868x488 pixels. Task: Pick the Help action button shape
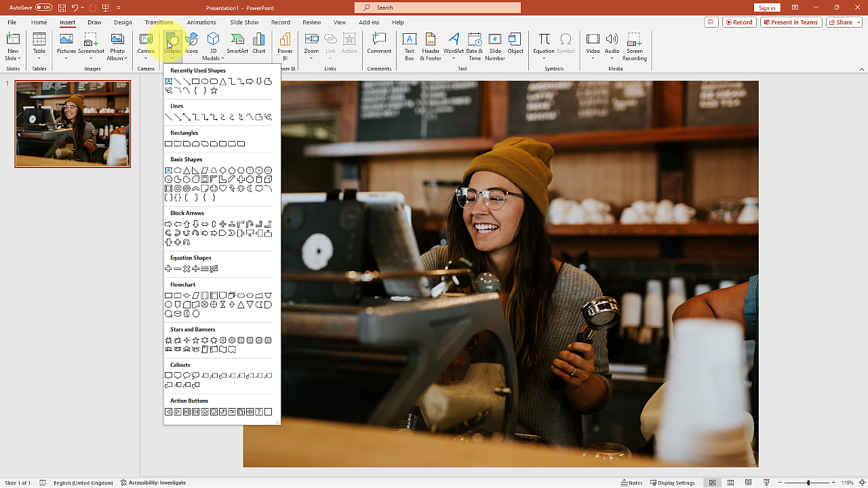[x=259, y=411]
